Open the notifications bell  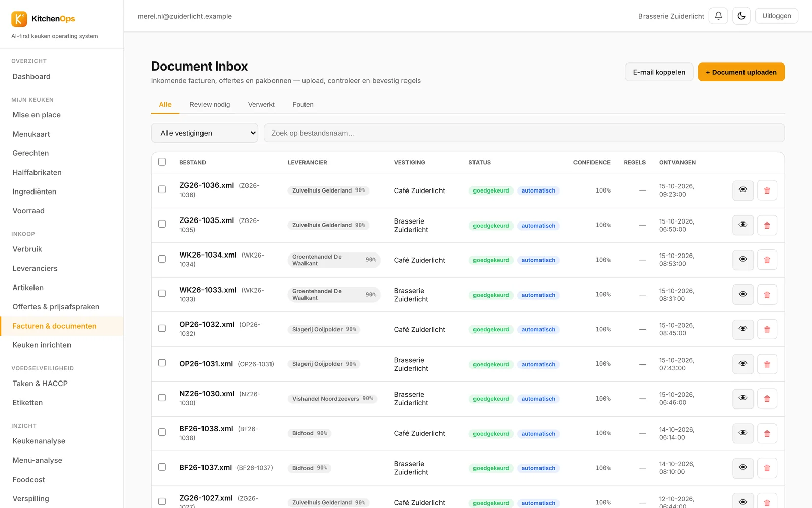point(718,16)
